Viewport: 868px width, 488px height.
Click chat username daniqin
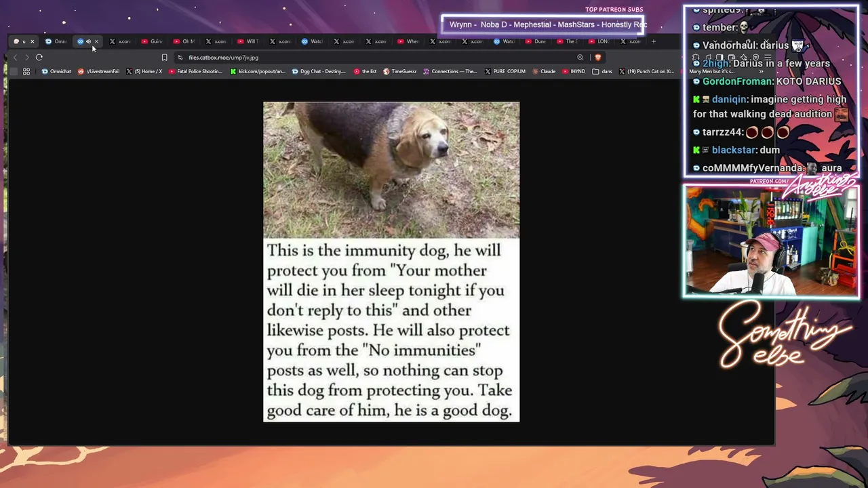pos(729,99)
